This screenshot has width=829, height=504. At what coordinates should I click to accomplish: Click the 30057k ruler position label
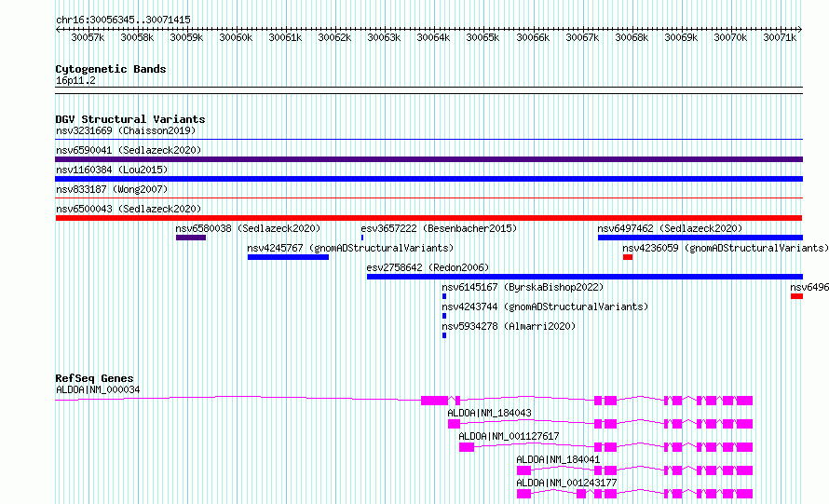(88, 37)
